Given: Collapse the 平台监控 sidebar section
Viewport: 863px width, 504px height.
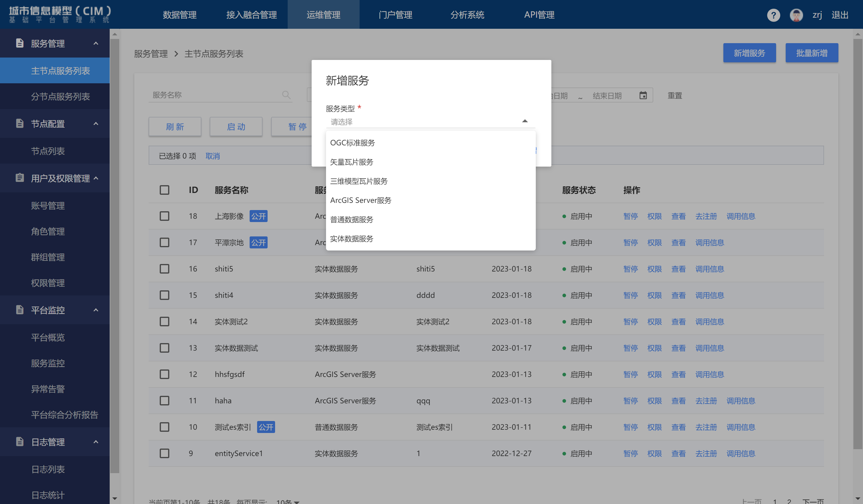Looking at the screenshot, I should [x=96, y=310].
